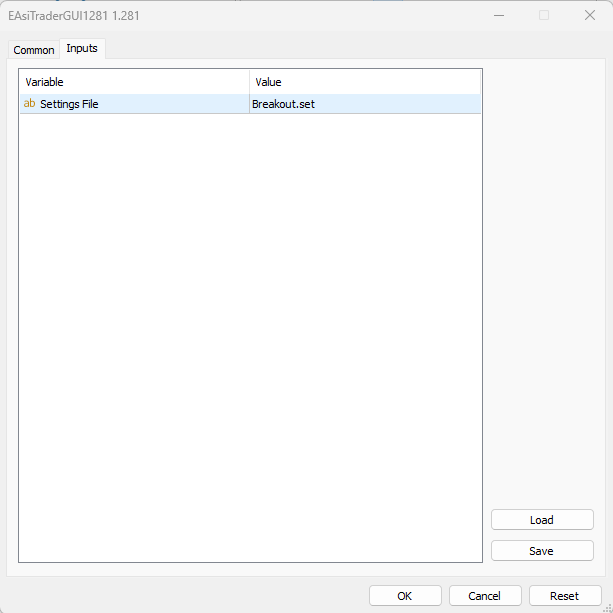The width and height of the screenshot is (613, 613).
Task: Select the Inputs tab
Action: (82, 48)
